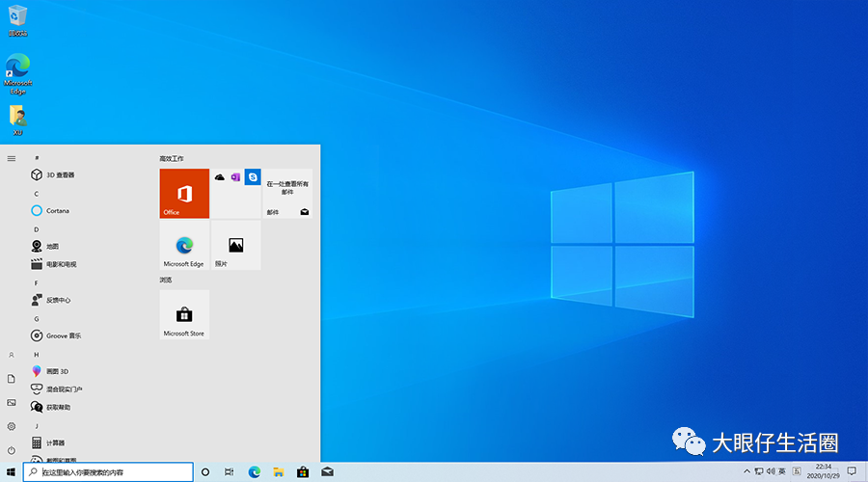Open the 邮件 mail tile

pyautogui.click(x=287, y=193)
